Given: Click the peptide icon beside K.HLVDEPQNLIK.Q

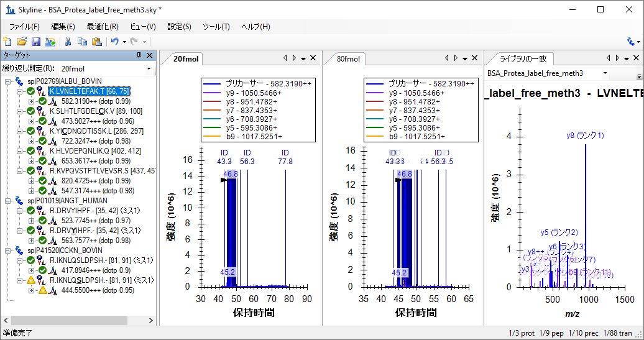Looking at the screenshot, I should click(41, 151).
